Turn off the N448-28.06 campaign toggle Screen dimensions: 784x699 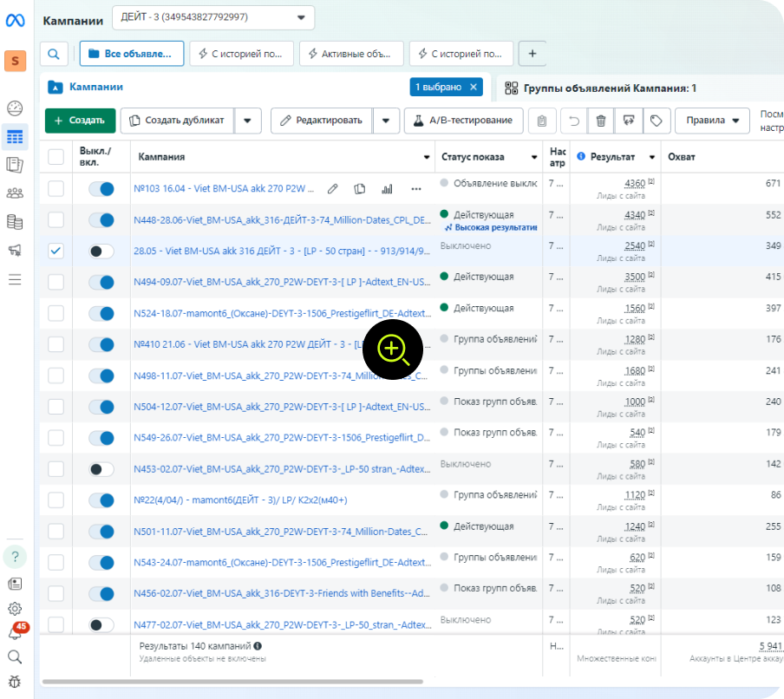pos(101,220)
